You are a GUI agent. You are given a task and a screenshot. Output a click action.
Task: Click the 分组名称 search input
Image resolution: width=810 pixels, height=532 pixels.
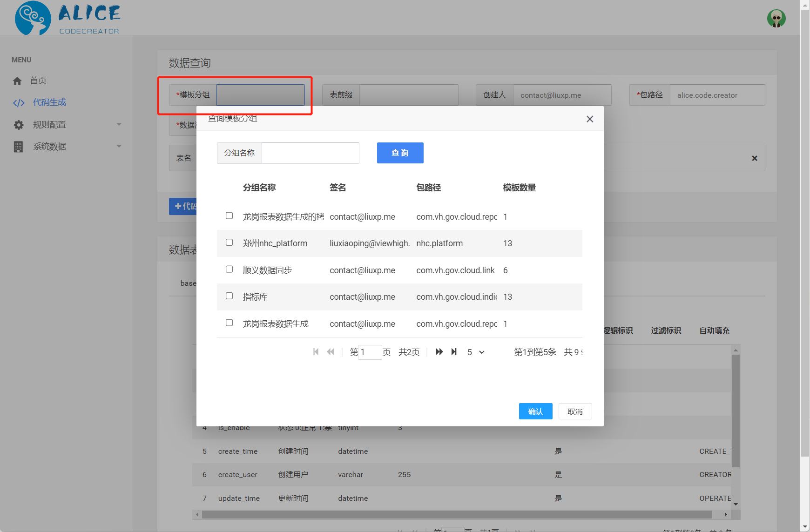coord(310,153)
